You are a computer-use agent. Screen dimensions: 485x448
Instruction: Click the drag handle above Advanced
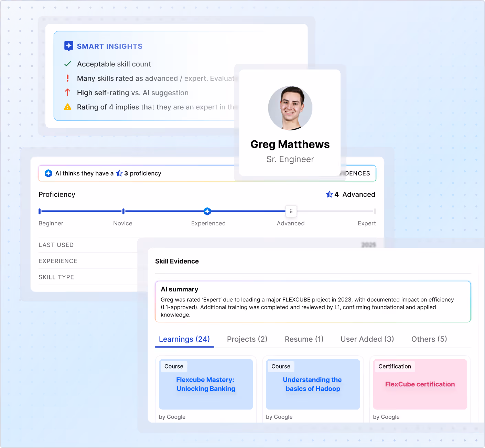[x=291, y=211]
